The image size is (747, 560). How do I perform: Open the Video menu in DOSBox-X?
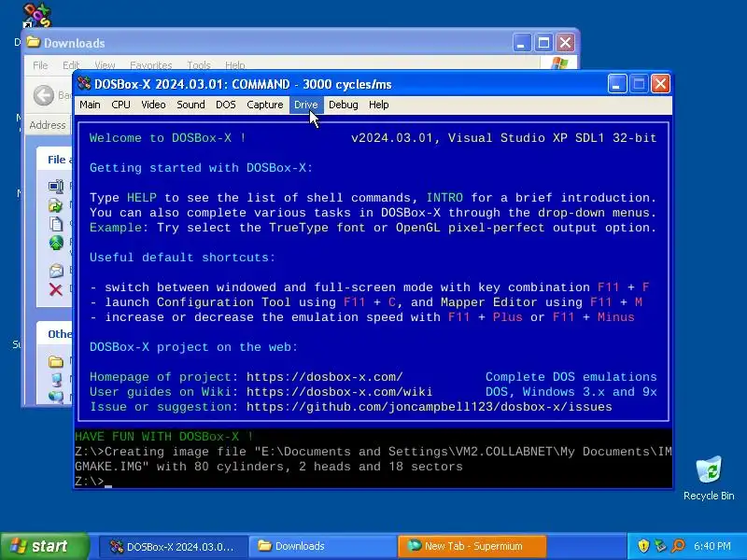[x=153, y=105]
